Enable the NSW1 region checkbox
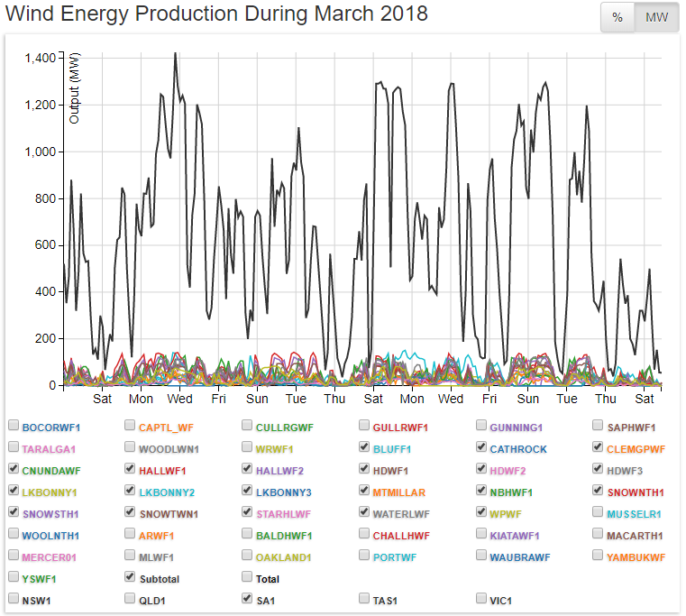Image resolution: width=686 pixels, height=616 pixels. pos(14,598)
